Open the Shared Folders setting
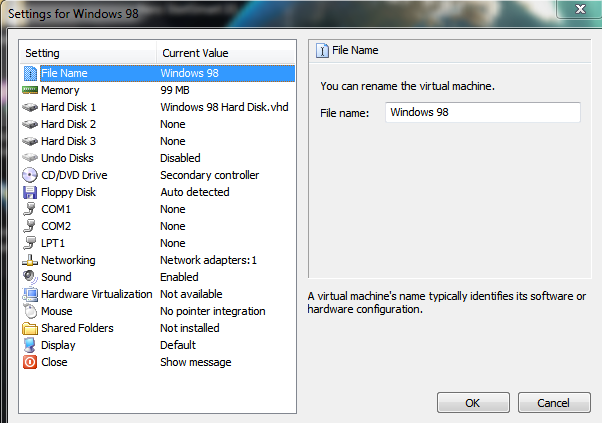Screen dimensions: 602x423 (x=157, y=328)
